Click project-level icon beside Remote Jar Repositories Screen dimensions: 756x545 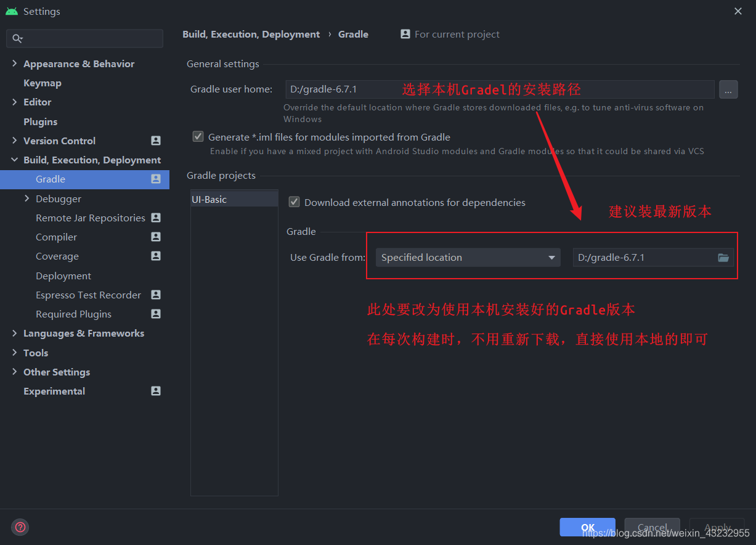156,218
